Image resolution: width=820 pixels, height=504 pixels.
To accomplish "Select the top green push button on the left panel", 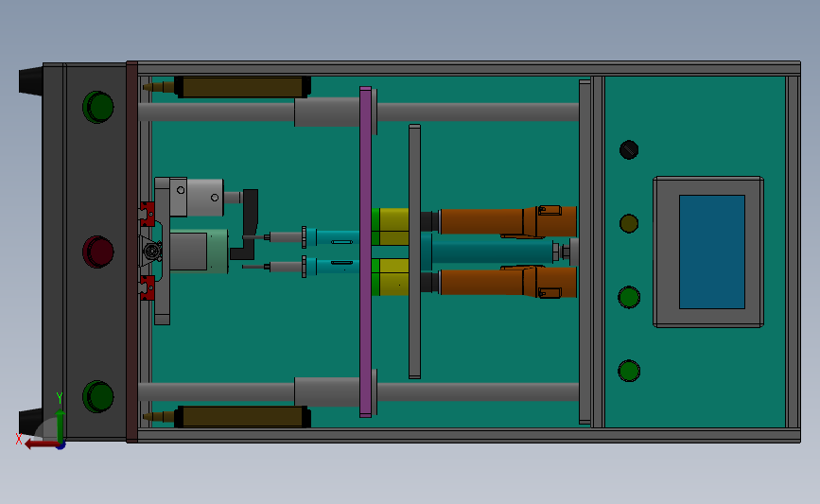I will coord(98,107).
